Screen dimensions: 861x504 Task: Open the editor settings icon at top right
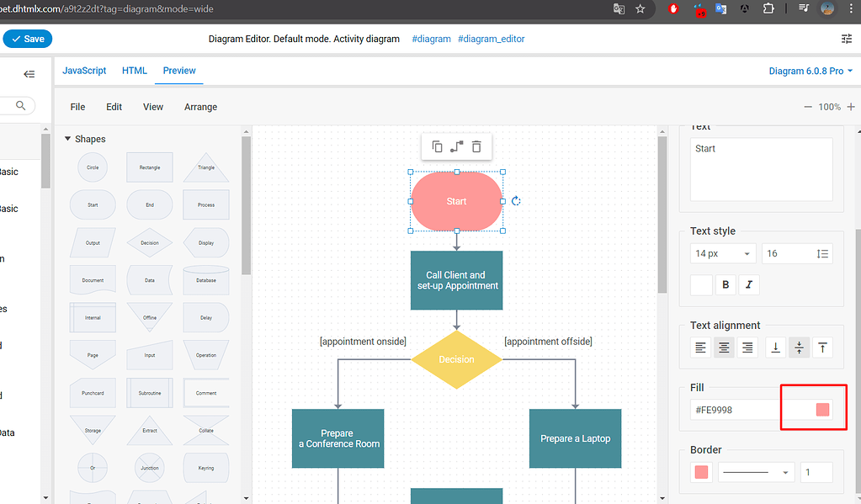(x=848, y=38)
